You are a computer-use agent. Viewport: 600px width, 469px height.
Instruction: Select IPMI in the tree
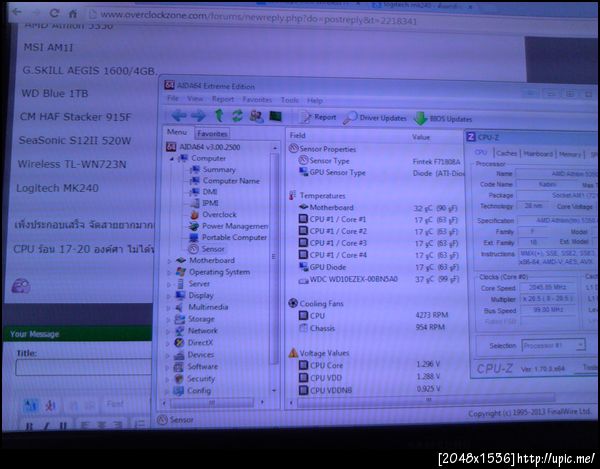(204, 203)
